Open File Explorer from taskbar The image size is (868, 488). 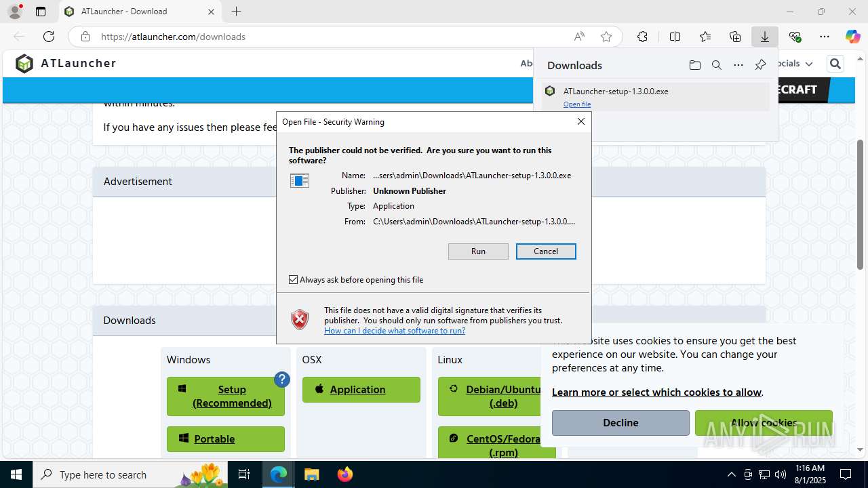[x=311, y=474]
